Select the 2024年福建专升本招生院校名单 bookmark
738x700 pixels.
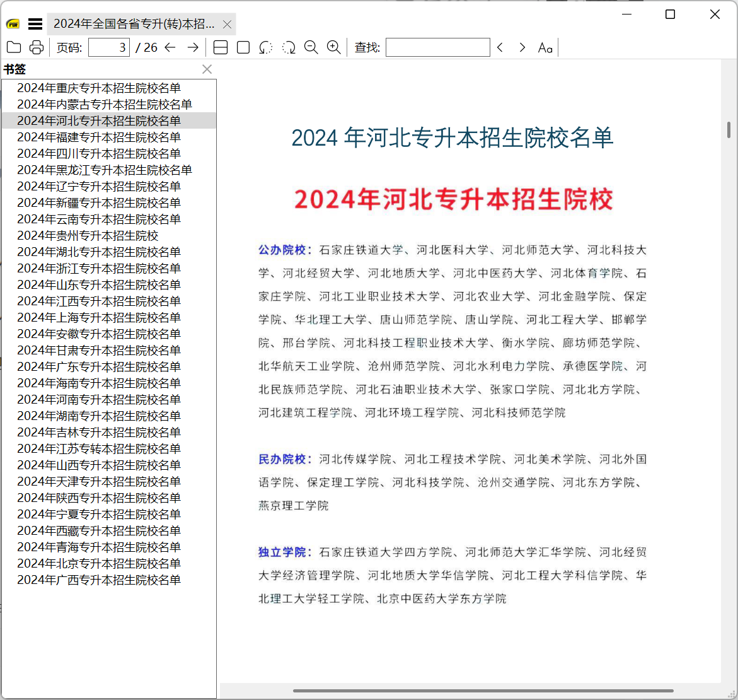tap(98, 137)
